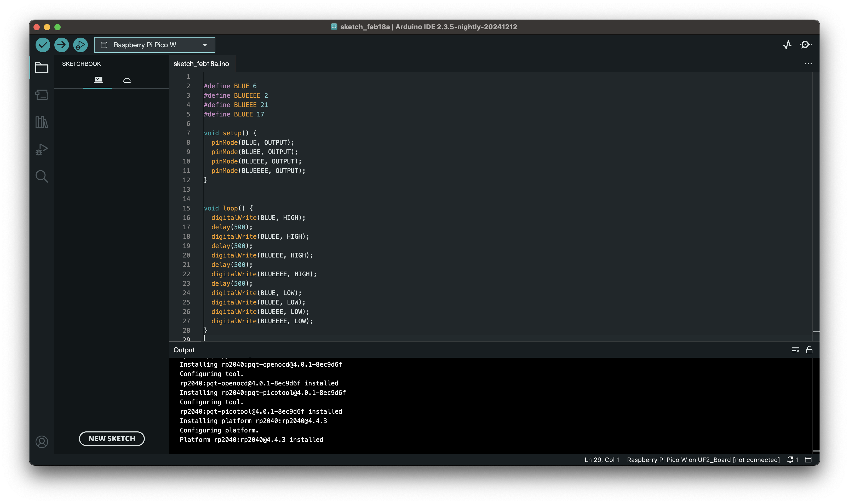Click output line 'Configuring platform.'
The width and height of the screenshot is (849, 504).
pyautogui.click(x=219, y=430)
